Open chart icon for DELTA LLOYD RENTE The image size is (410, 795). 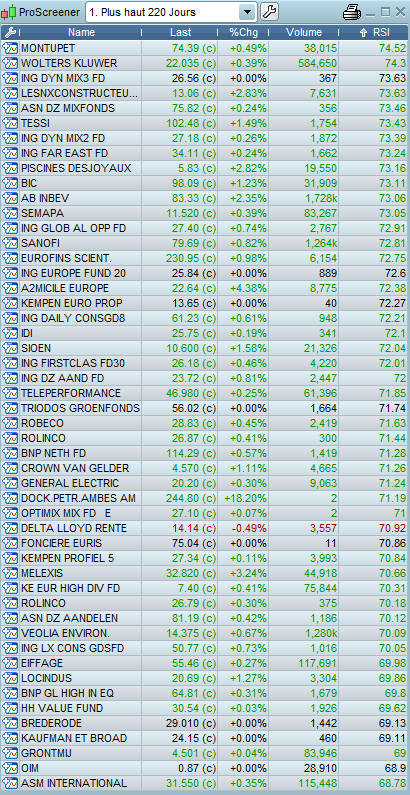pos(10,528)
